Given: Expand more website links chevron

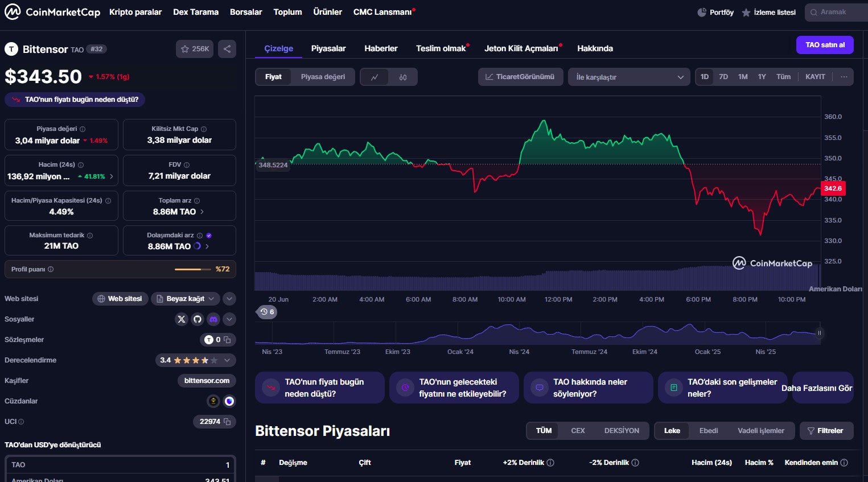Looking at the screenshot, I should [x=229, y=299].
